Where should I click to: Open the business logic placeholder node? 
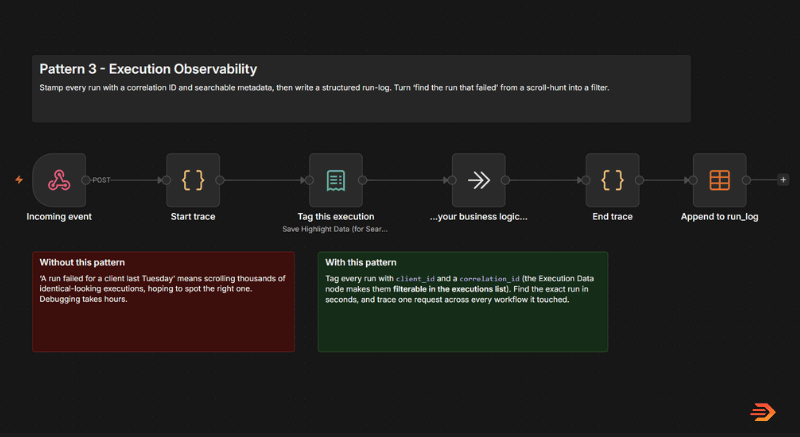tap(479, 180)
